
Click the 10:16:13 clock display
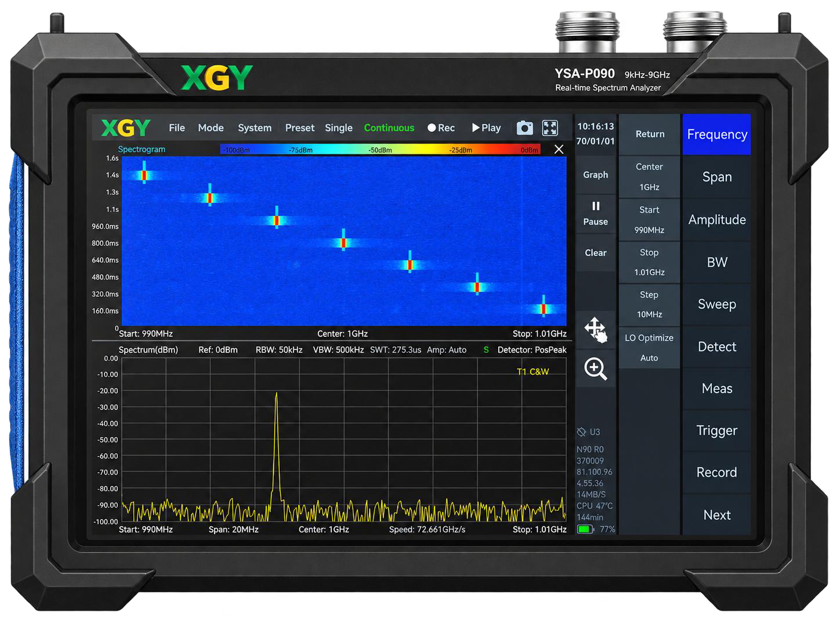(595, 126)
